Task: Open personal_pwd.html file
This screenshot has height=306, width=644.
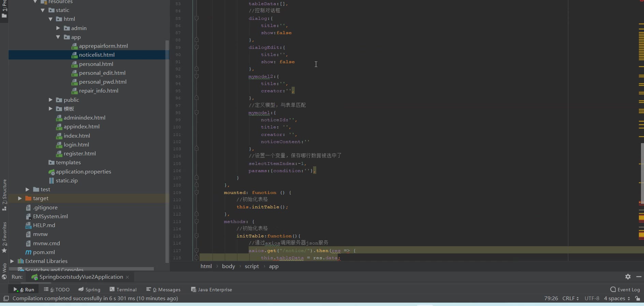Action: pyautogui.click(x=103, y=82)
